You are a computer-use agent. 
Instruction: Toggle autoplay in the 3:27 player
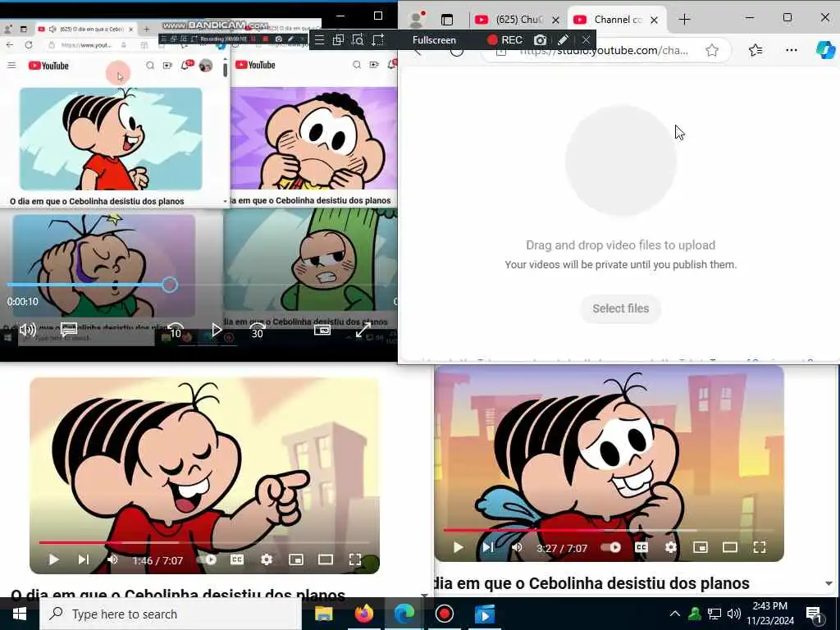[x=611, y=547]
